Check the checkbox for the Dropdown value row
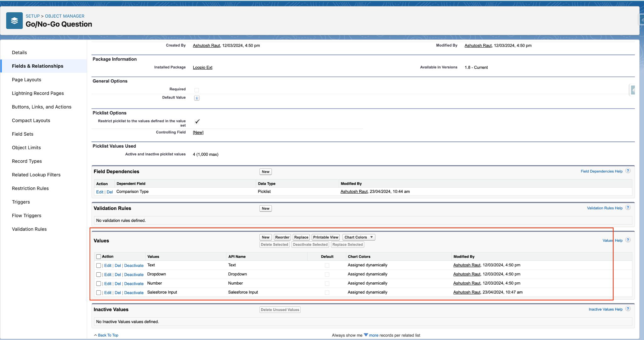The height and width of the screenshot is (340, 644). [x=98, y=275]
